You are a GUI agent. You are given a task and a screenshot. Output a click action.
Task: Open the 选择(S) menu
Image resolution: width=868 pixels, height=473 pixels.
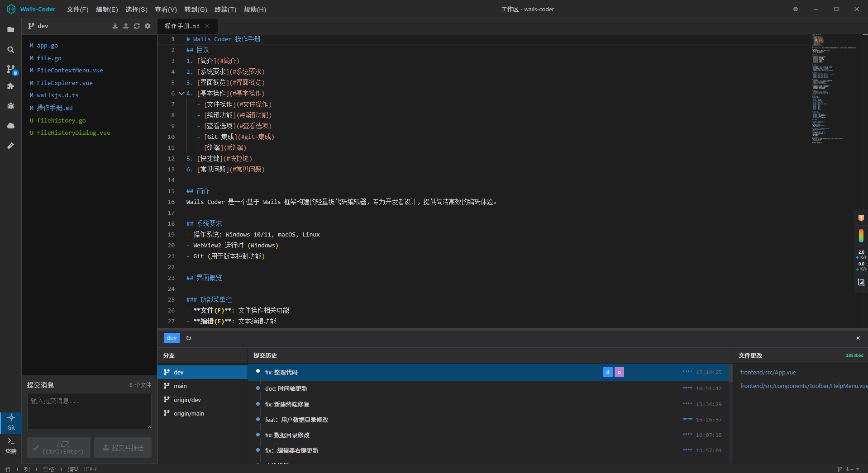136,9
